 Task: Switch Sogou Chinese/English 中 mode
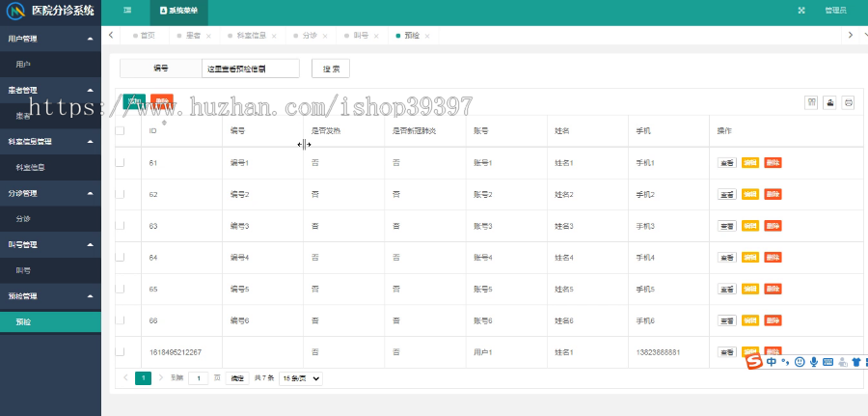(x=772, y=362)
